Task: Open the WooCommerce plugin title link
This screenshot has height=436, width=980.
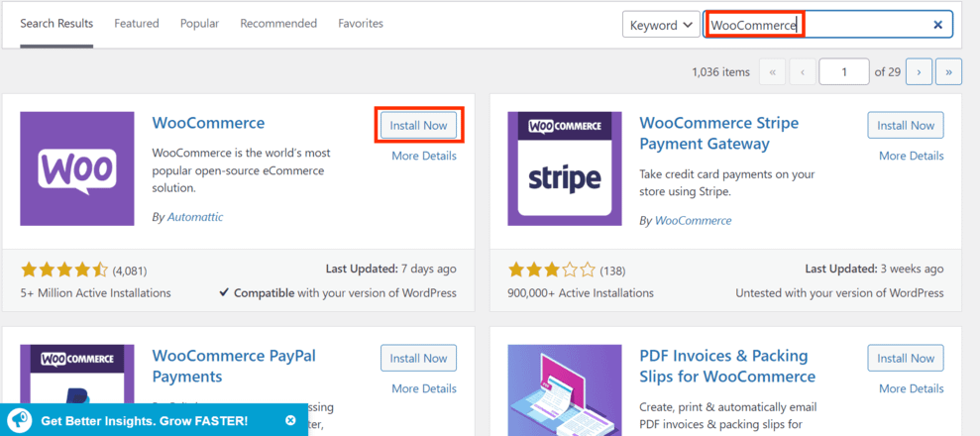Action: (x=208, y=123)
